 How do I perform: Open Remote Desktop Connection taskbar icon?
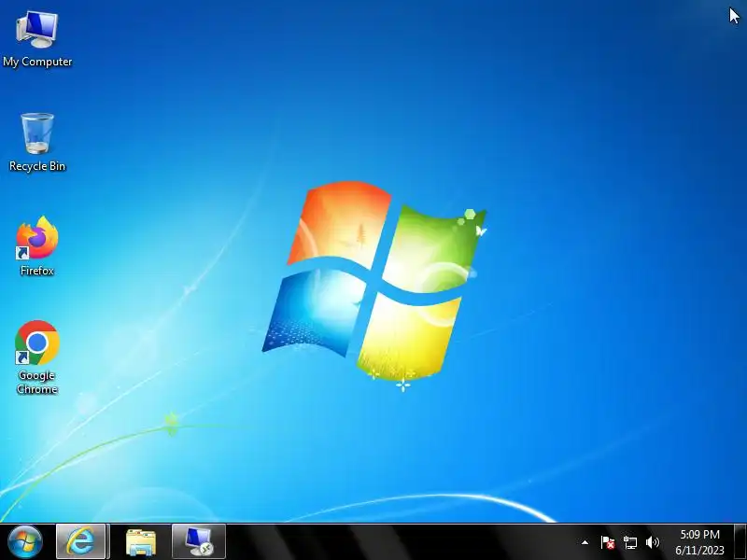point(199,542)
